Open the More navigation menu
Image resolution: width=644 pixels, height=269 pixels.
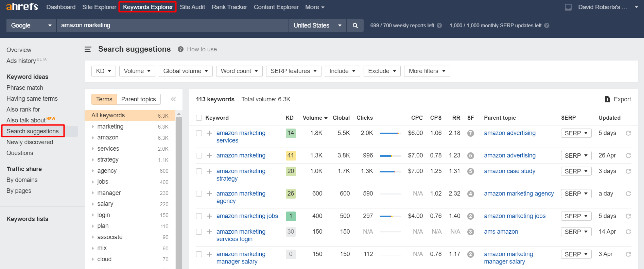[x=315, y=7]
